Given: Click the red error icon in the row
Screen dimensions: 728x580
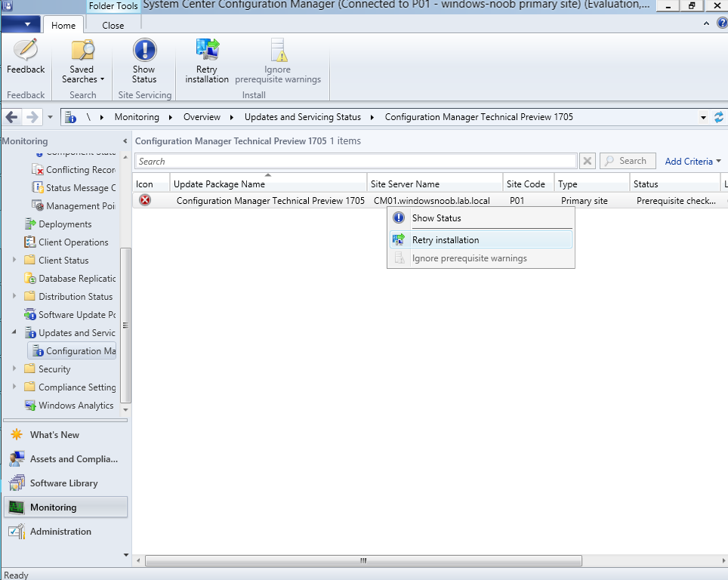Looking at the screenshot, I should (x=145, y=200).
